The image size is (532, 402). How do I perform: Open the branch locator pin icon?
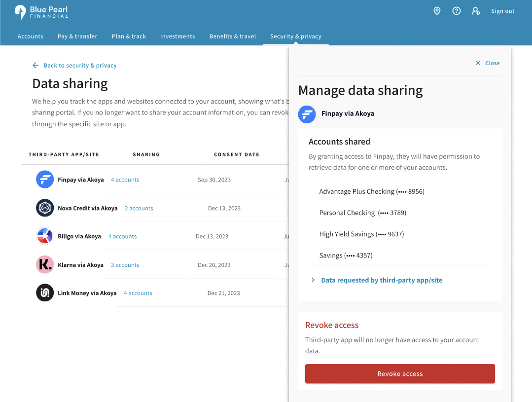[437, 11]
